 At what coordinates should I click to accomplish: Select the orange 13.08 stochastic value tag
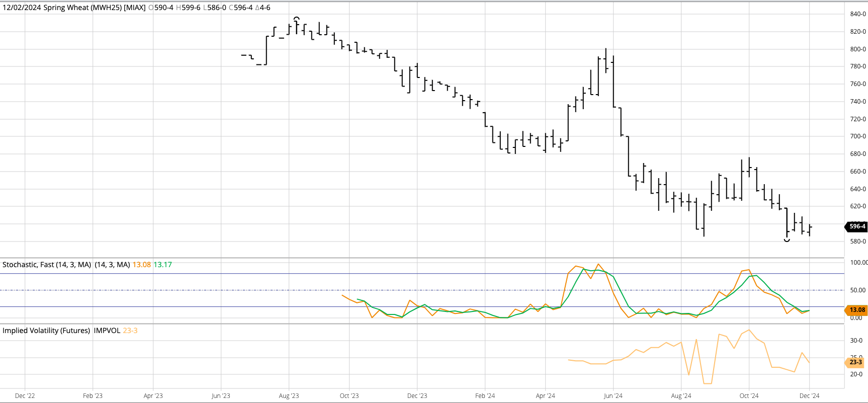point(857,310)
